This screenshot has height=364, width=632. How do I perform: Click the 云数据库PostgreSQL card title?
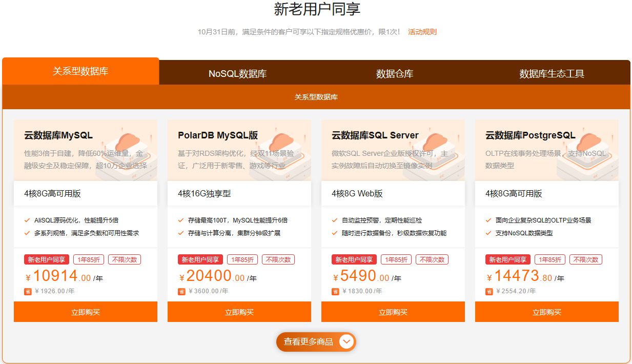531,135
